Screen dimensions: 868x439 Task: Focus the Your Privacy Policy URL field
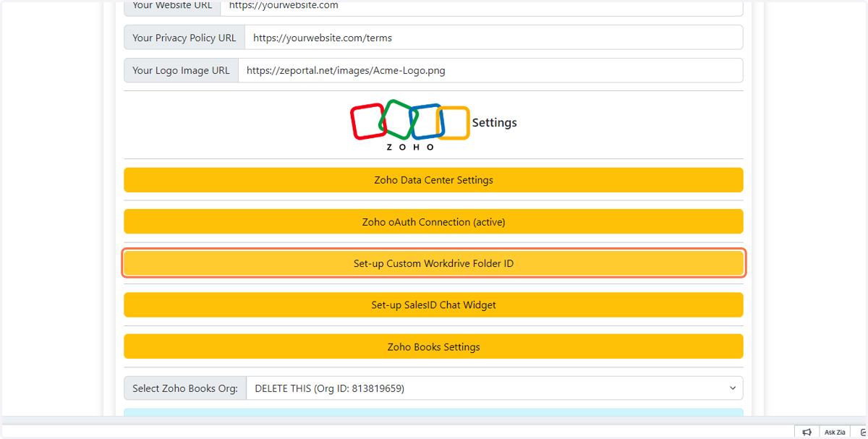coord(494,38)
